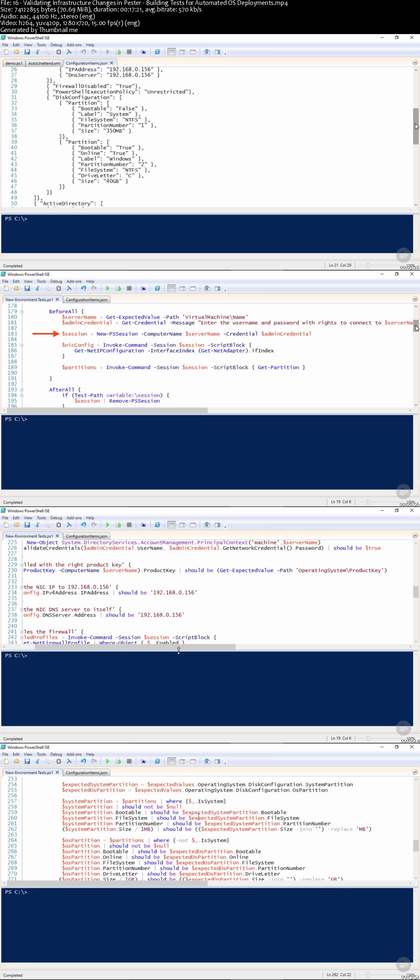Click Redo arrow in window showing BeforeAll code

click(94, 289)
